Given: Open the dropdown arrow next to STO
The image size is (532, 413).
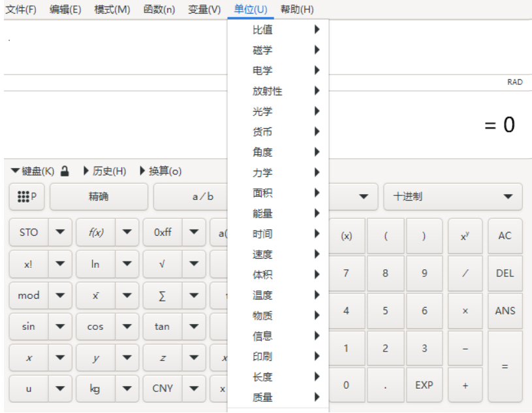Looking at the screenshot, I should click(60, 233).
